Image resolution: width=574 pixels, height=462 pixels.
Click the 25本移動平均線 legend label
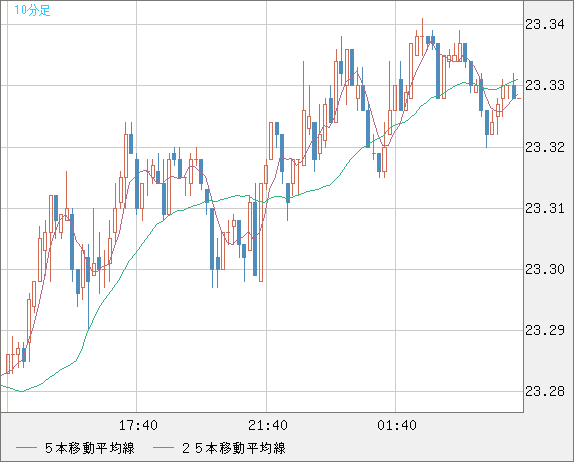point(234,448)
